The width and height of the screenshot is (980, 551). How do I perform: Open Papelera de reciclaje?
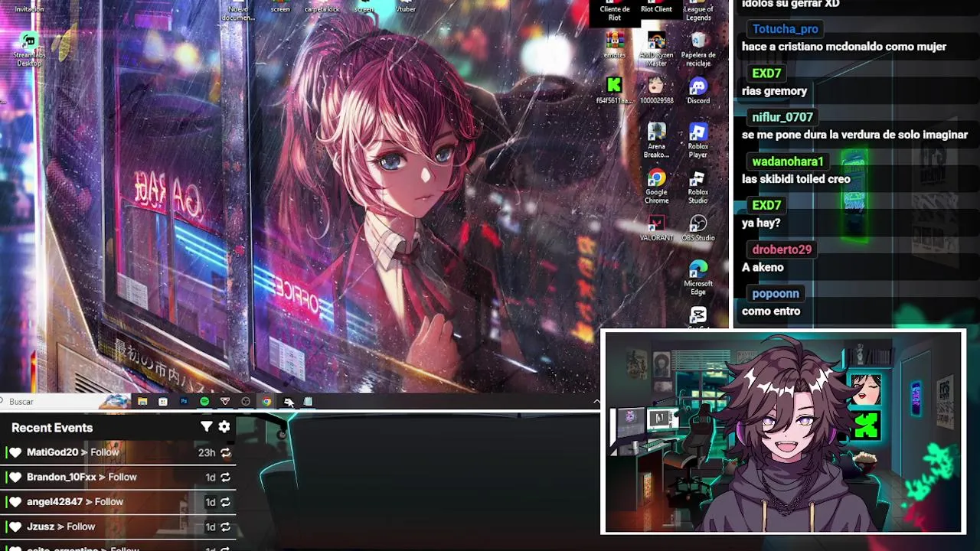coord(697,50)
